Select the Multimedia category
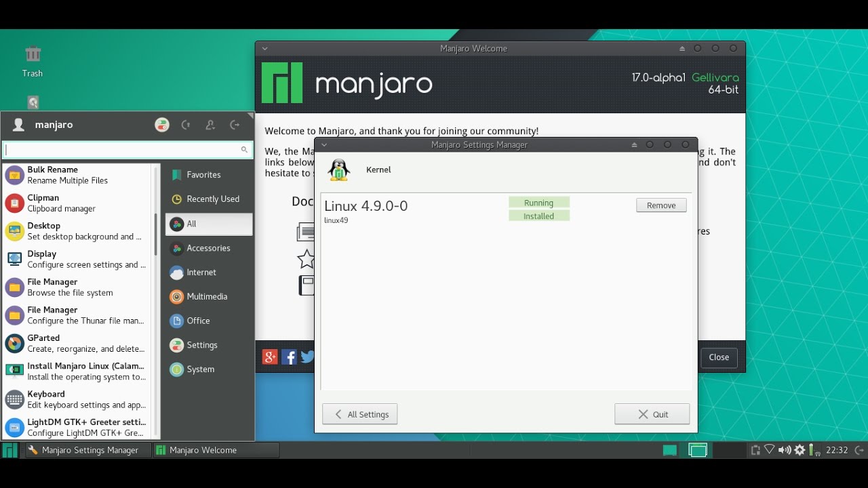This screenshot has height=488, width=868. tap(209, 297)
